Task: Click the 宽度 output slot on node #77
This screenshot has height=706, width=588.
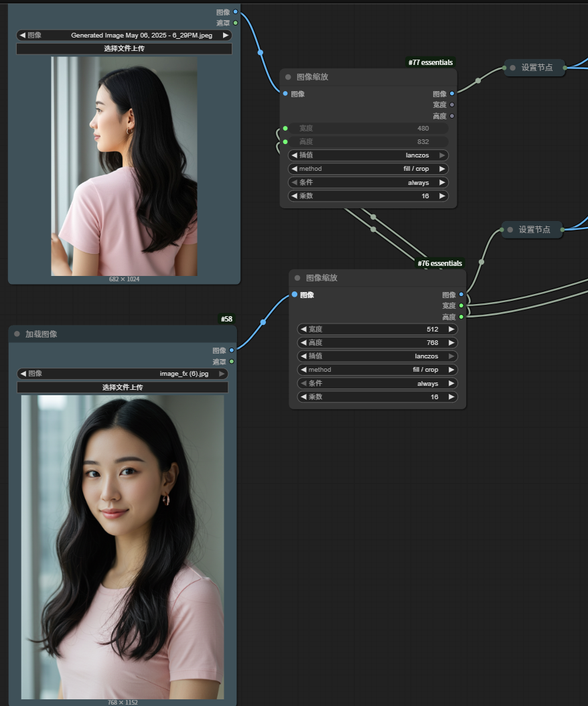Action: [x=452, y=104]
